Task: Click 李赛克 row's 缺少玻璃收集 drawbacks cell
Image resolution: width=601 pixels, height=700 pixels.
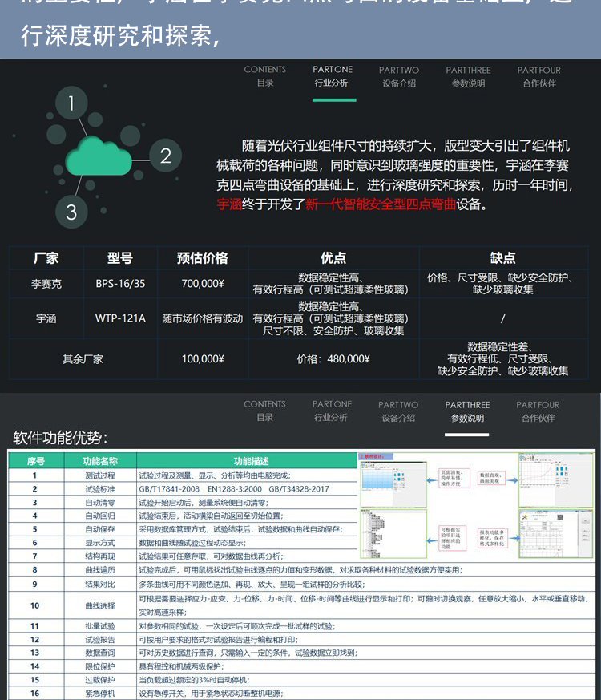Action: [503, 284]
